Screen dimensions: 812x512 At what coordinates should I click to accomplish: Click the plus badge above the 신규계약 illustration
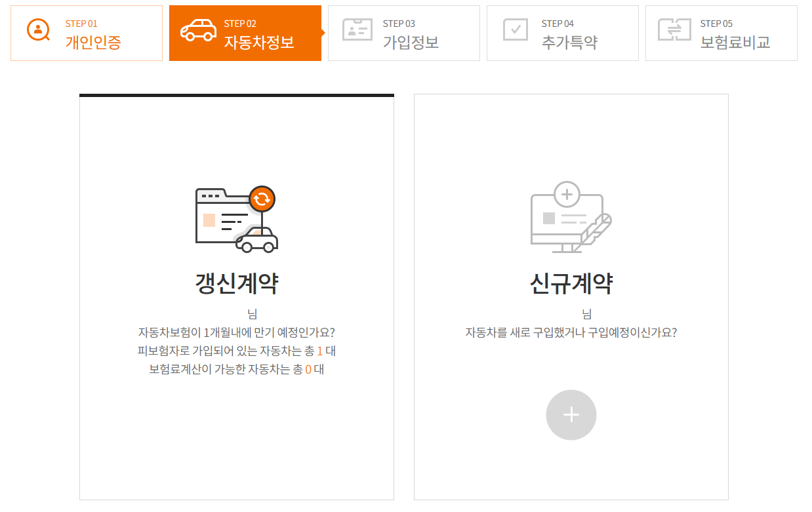568,193
